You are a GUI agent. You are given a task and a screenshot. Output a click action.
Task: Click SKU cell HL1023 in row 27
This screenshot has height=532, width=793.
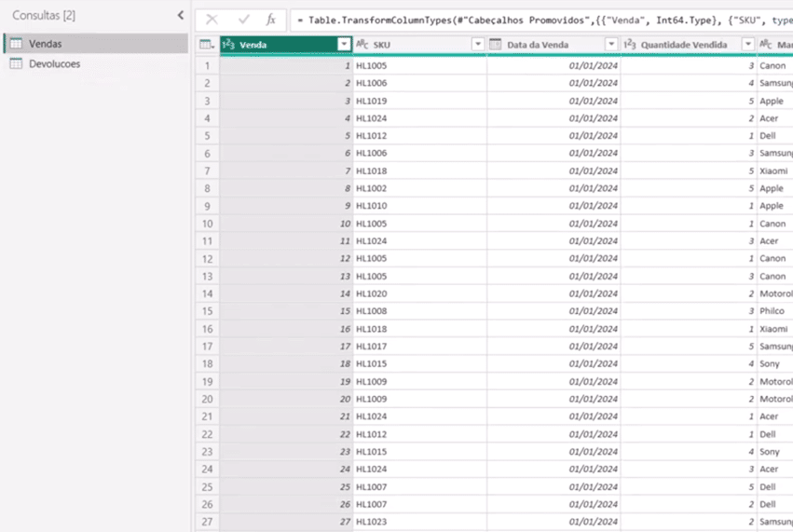(x=419, y=522)
